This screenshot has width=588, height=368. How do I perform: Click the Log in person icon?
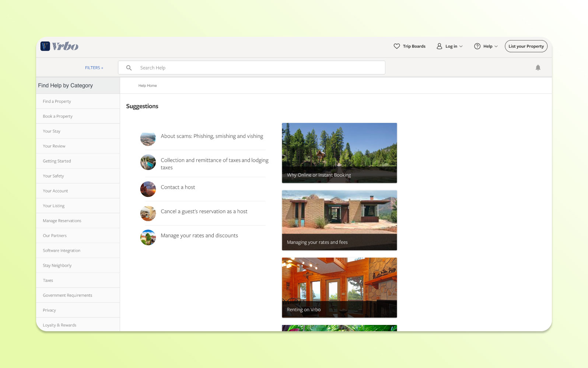[439, 46]
